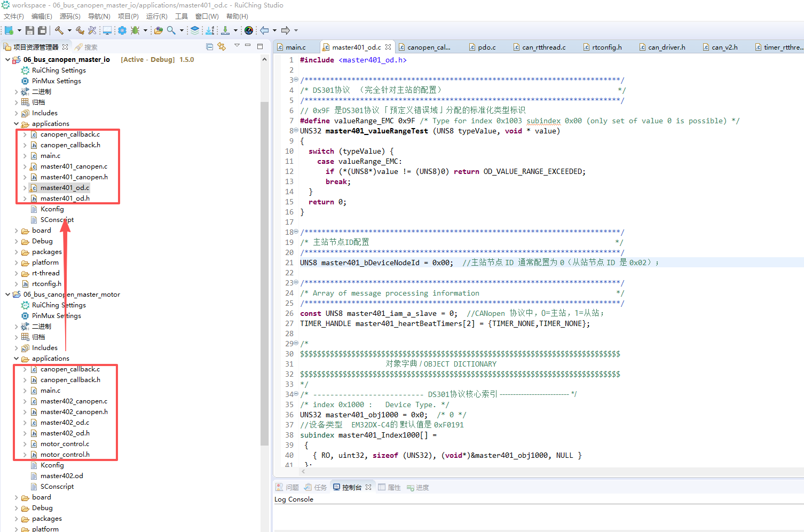Click the blue gear settings icon

point(122,30)
